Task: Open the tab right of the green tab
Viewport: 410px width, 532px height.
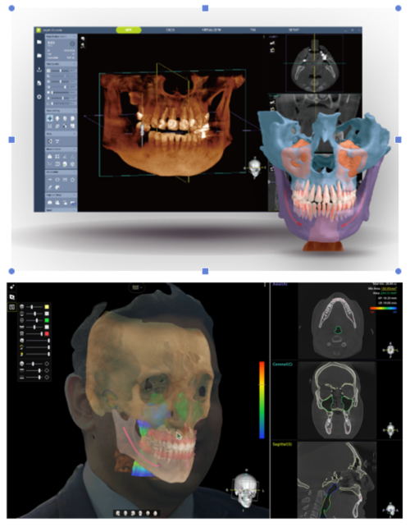Action: pos(171,30)
